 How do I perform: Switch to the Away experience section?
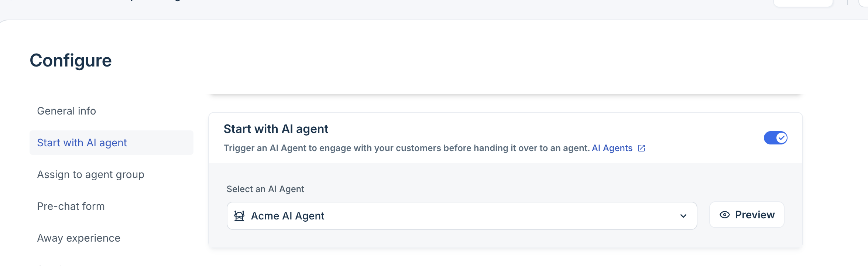coord(79,238)
